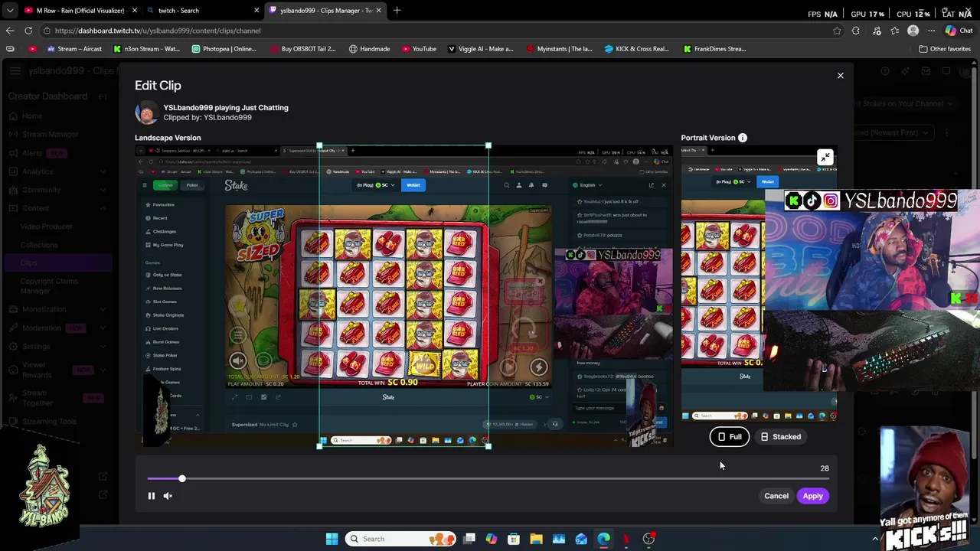Open n3on Stream bookmark
Image resolution: width=980 pixels, height=551 pixels.
coord(146,49)
